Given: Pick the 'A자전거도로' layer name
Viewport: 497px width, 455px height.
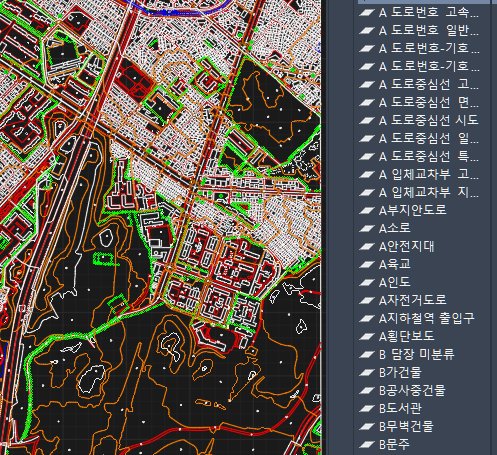Looking at the screenshot, I should [412, 301].
